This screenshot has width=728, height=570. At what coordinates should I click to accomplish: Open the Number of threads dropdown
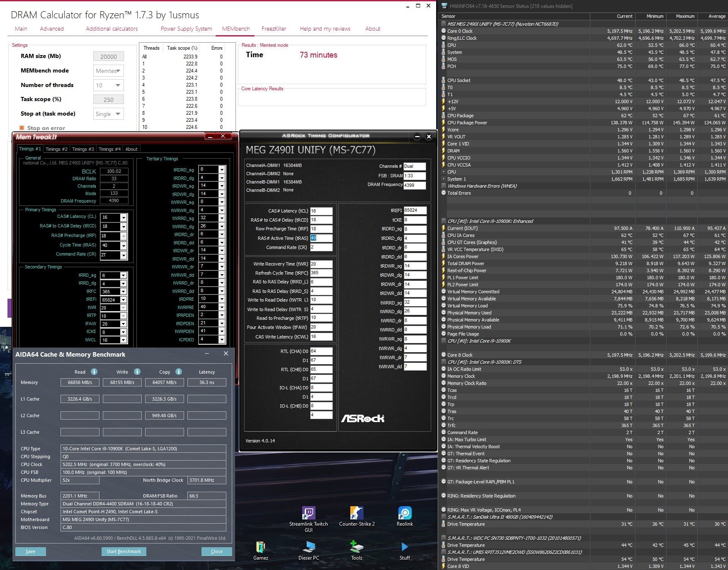(109, 85)
